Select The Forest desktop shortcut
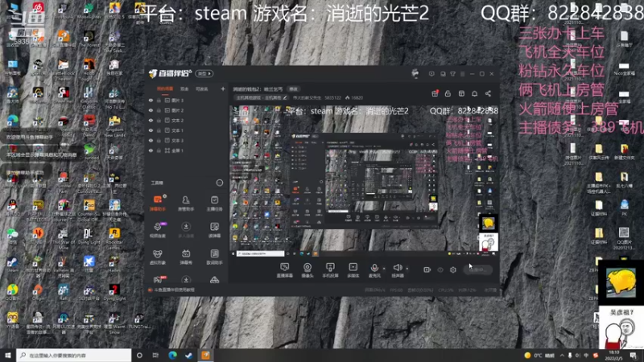The height and width of the screenshot is (362, 644). tap(89, 39)
